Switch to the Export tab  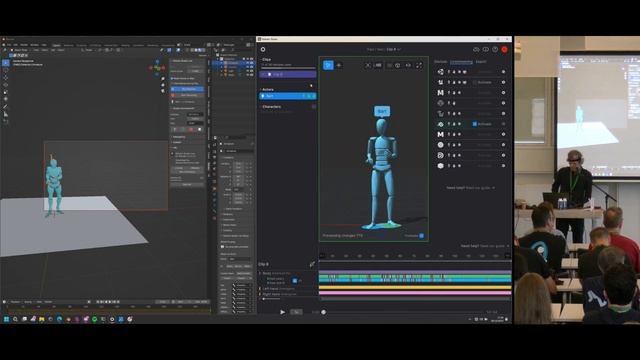pos(481,62)
